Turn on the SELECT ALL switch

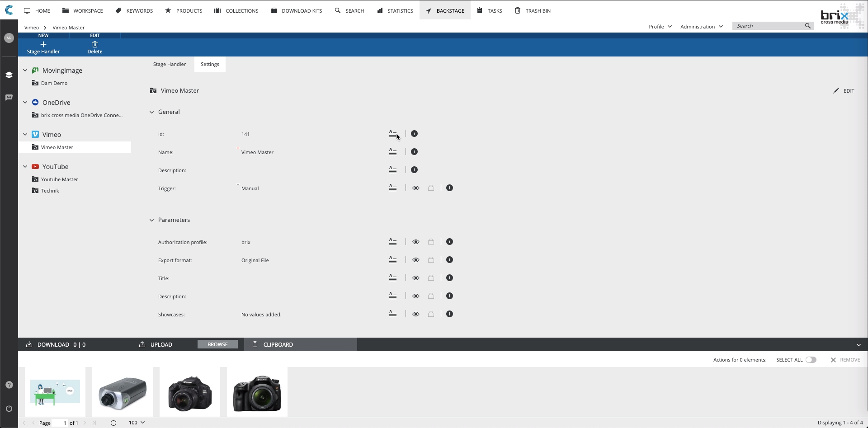tap(811, 360)
